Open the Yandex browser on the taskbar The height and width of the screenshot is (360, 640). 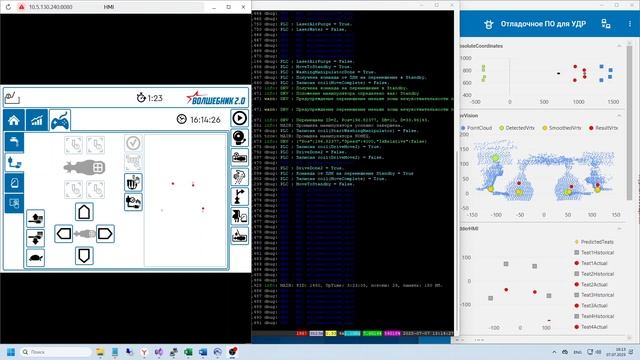(x=144, y=352)
